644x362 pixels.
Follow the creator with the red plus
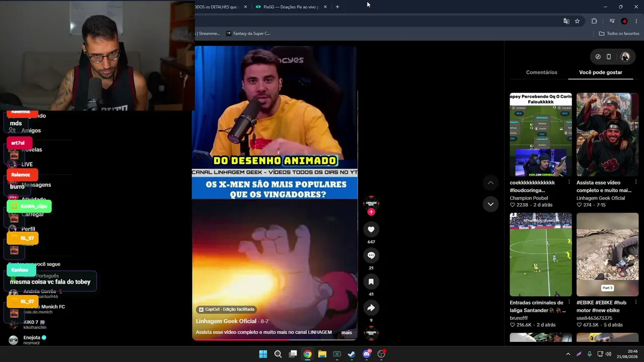click(371, 212)
